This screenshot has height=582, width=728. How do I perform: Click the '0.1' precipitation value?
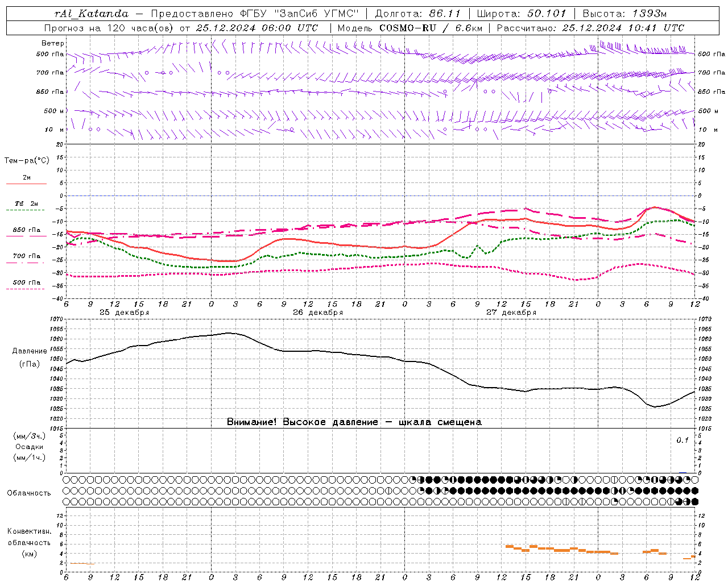coord(682,440)
